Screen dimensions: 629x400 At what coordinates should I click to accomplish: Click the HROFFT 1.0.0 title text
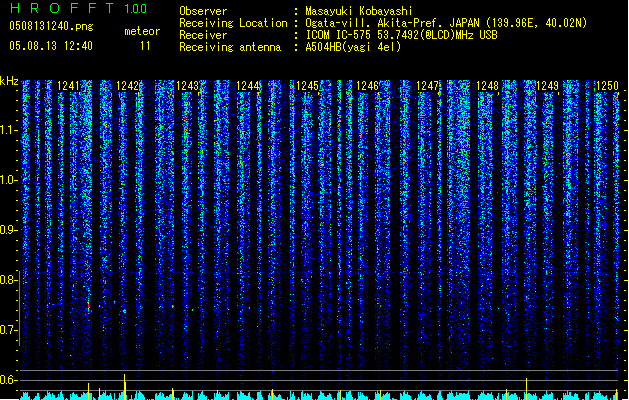point(78,8)
